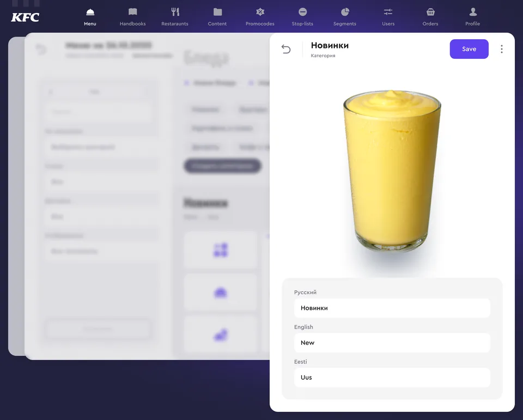
Task: Edit the Eesti name field with Uus
Action: [x=392, y=378]
